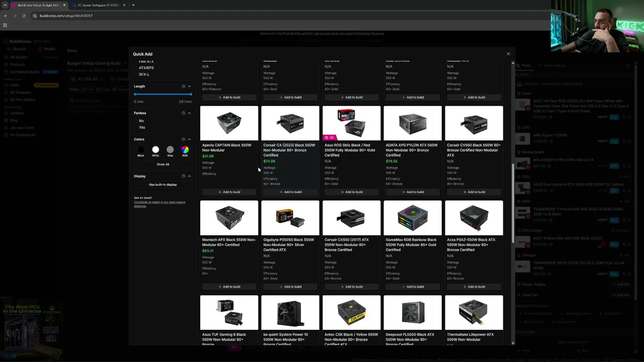The height and width of the screenshot is (362, 644).
Task: Open Antec CSK Black/Yellow product image
Action: click(352, 313)
